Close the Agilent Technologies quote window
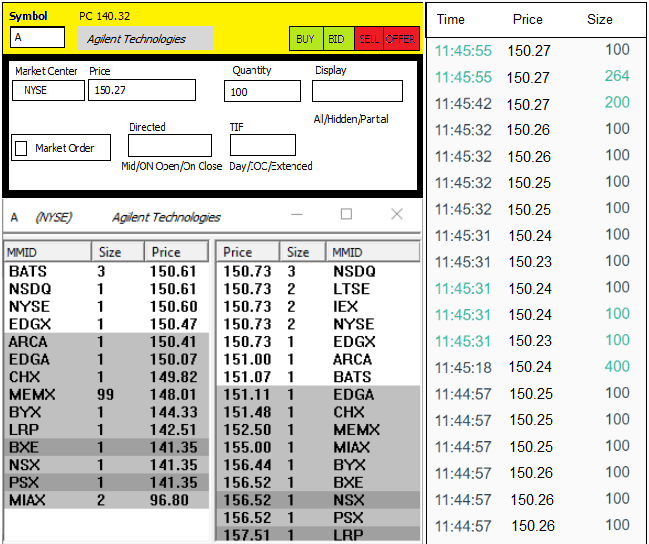This screenshot has height=544, width=649. point(397,214)
